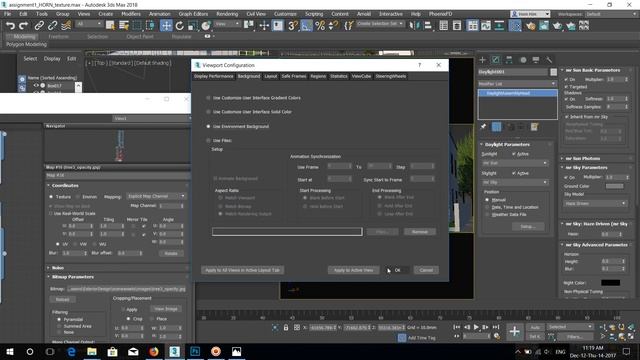This screenshot has width=640, height=360.
Task: Open Photoshop from the Windows taskbar
Action: pos(195,351)
